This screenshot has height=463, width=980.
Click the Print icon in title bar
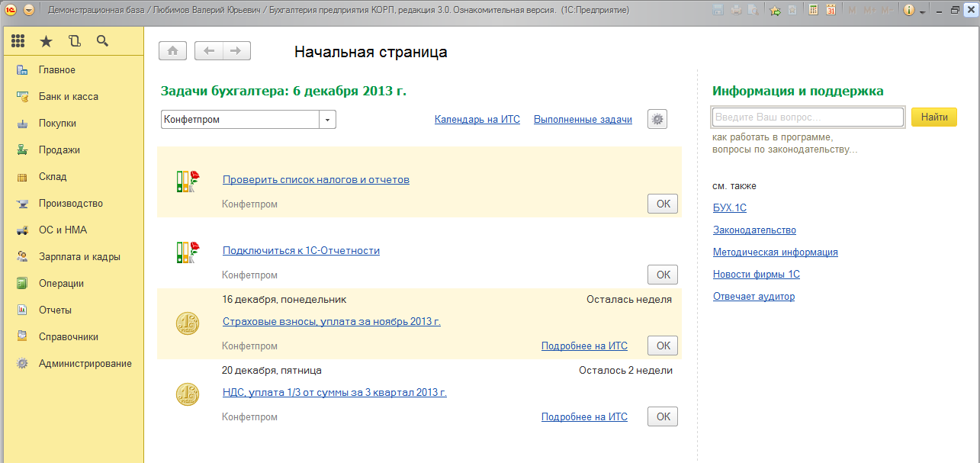coord(736,10)
